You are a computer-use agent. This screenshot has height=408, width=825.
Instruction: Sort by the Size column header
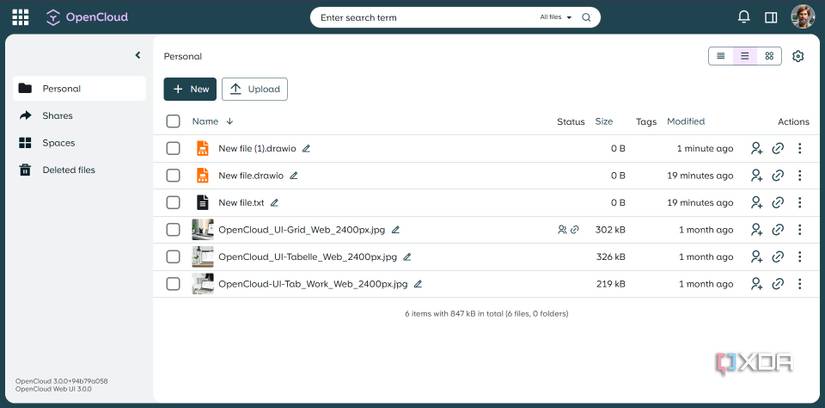point(604,122)
